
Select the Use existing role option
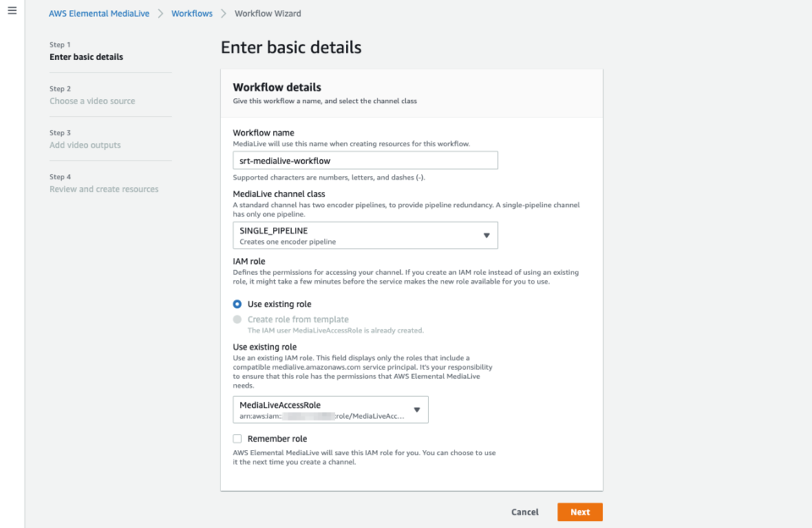click(x=238, y=304)
